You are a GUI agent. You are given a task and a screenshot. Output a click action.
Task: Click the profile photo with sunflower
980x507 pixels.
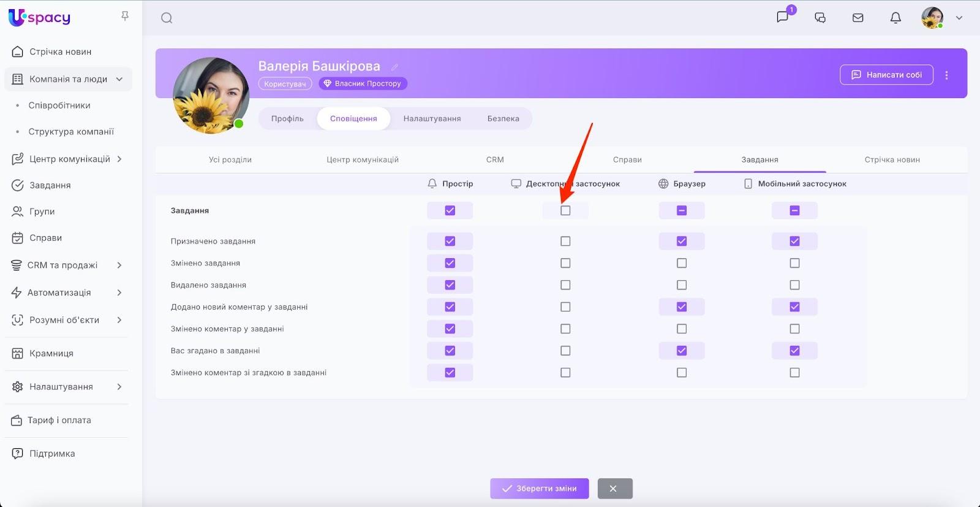pos(211,95)
